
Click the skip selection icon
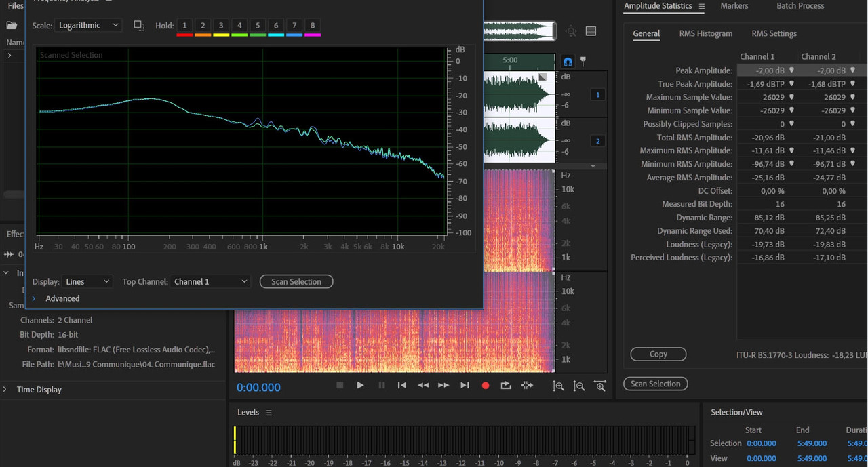[x=527, y=386]
